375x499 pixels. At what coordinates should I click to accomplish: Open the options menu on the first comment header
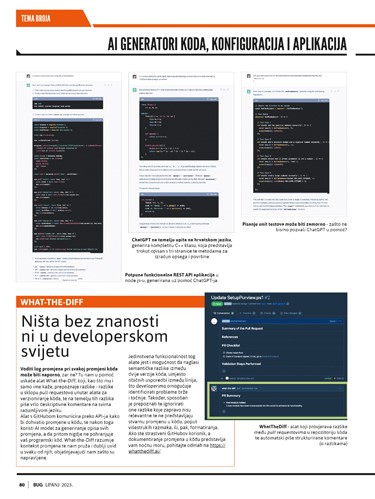[x=340, y=321]
